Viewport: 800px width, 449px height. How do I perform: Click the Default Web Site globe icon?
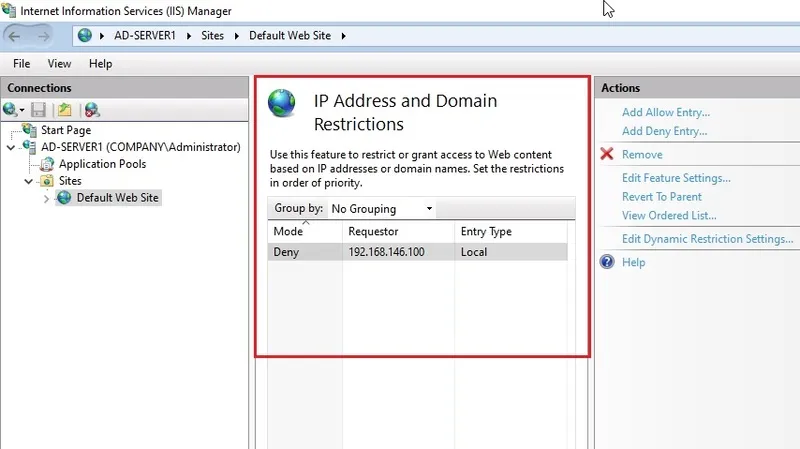[x=64, y=197]
